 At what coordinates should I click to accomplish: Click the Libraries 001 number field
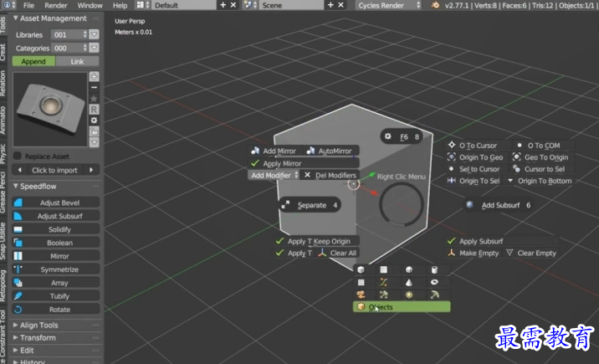69,34
